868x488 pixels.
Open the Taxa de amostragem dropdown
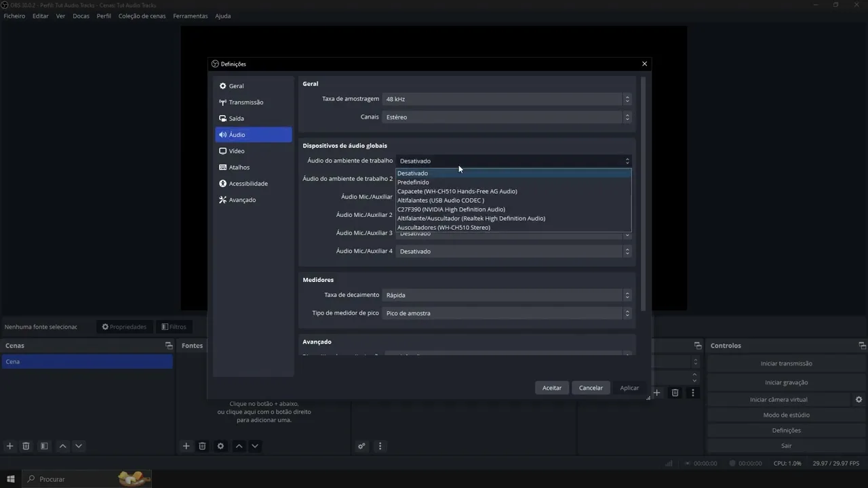pos(507,99)
